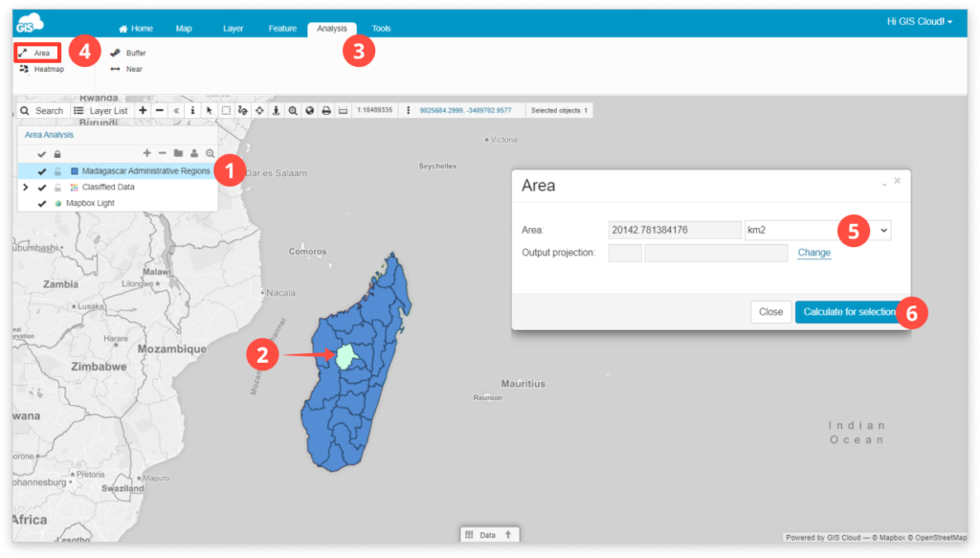
Task: Click the info identify tool icon
Action: click(x=192, y=111)
